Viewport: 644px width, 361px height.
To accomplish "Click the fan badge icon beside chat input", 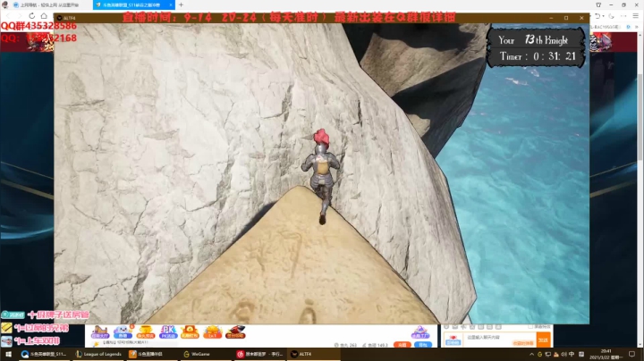I will (x=453, y=340).
